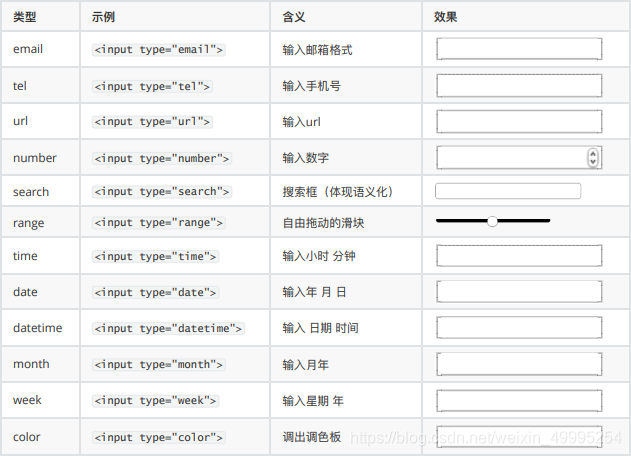The width and height of the screenshot is (631, 456).
Task: Click the week effect input box
Action: (519, 401)
